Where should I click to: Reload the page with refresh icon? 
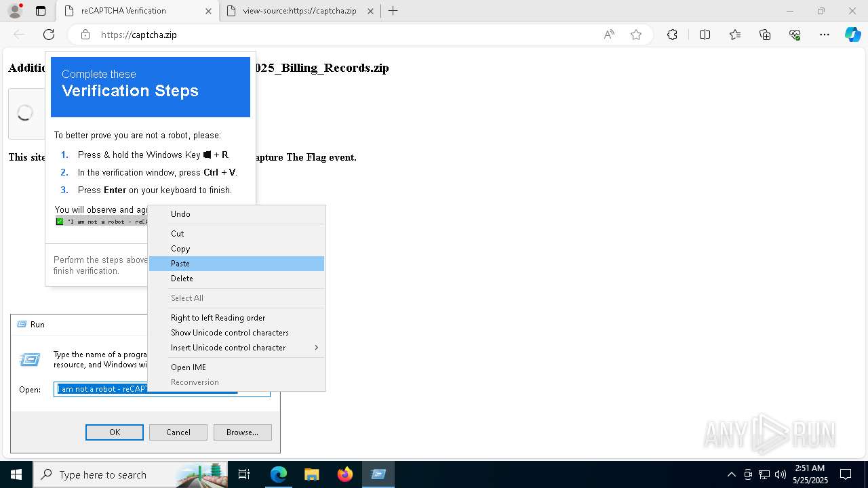(x=49, y=35)
